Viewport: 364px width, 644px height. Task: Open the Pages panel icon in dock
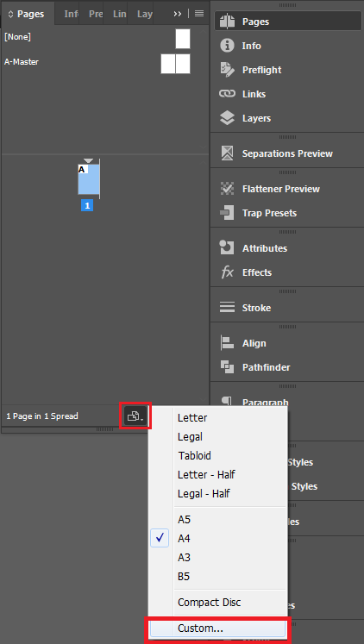[227, 22]
